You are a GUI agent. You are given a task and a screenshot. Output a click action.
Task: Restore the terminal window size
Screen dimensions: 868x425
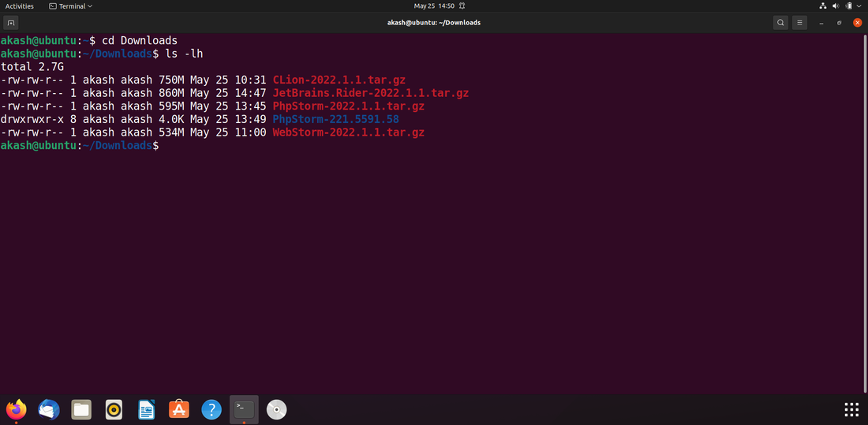point(840,23)
